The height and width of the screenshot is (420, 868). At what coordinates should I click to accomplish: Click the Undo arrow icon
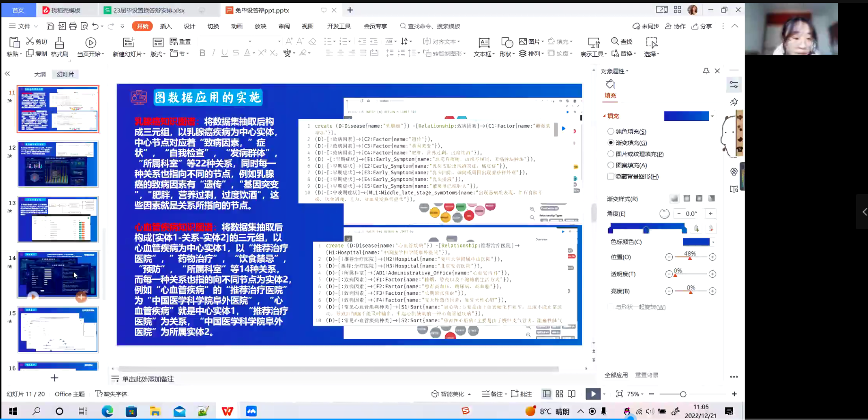pyautogui.click(x=95, y=26)
